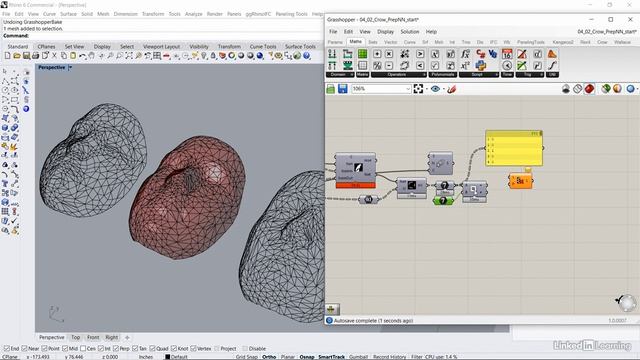Select the clock Time component icon
The image size is (640, 360).
coord(507,65)
